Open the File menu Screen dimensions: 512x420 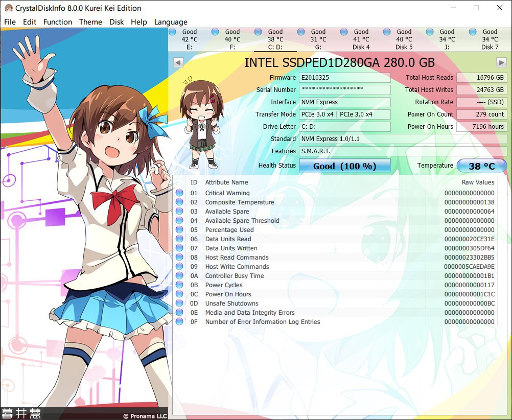click(10, 22)
